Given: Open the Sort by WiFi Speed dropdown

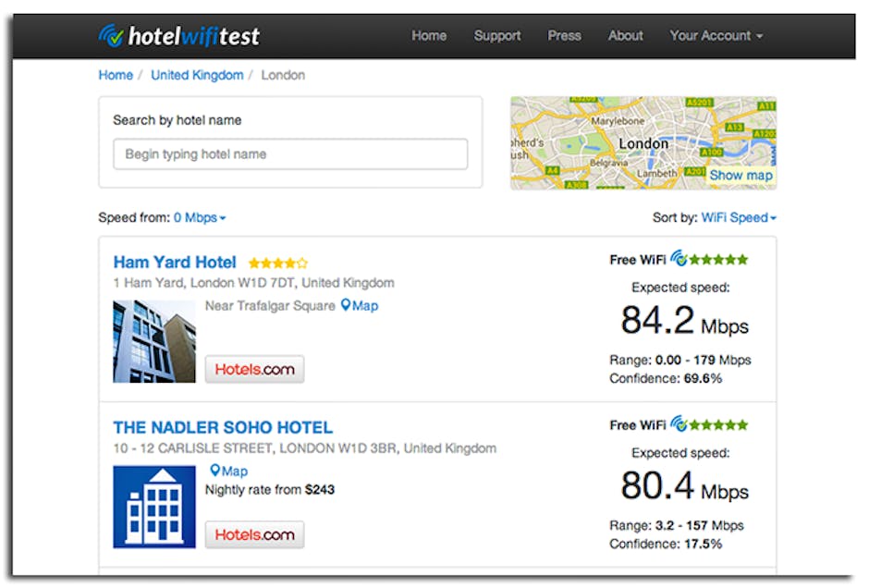Looking at the screenshot, I should pyautogui.click(x=739, y=218).
